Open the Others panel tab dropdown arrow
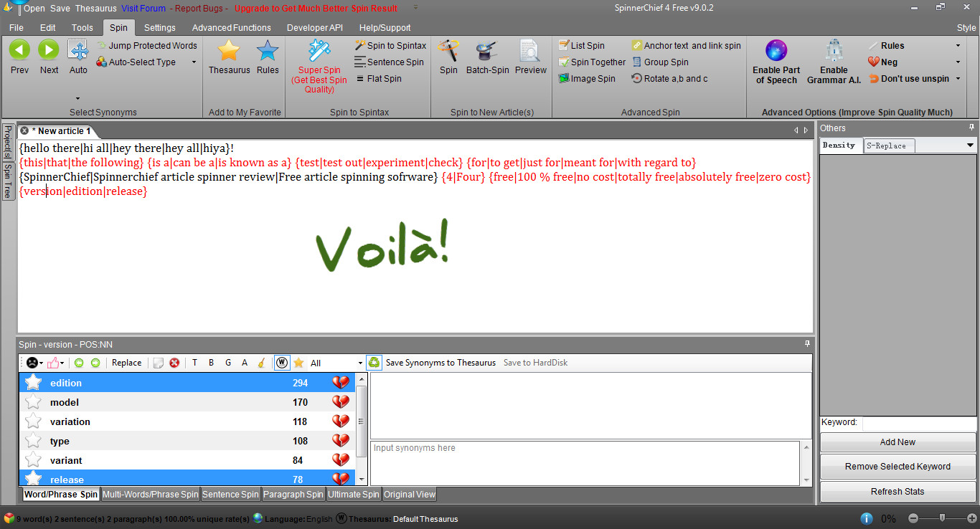Screen dimensions: 980x529 click(970, 146)
